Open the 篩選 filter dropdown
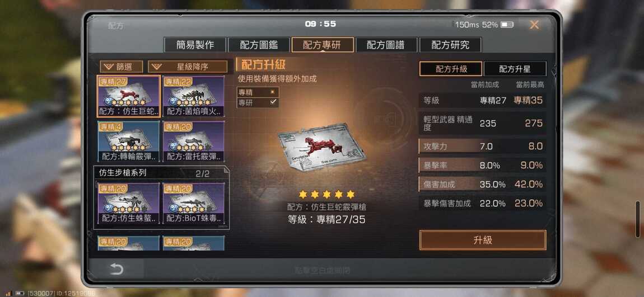 (x=122, y=67)
